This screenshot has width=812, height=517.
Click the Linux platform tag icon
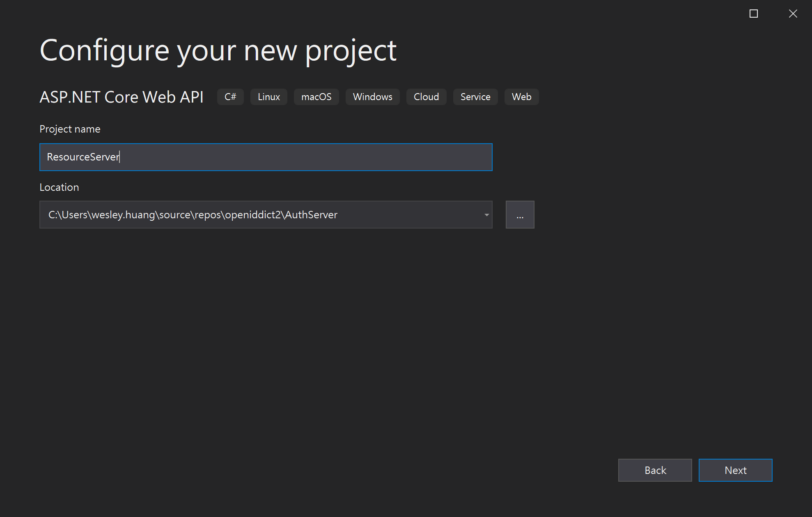pos(268,96)
